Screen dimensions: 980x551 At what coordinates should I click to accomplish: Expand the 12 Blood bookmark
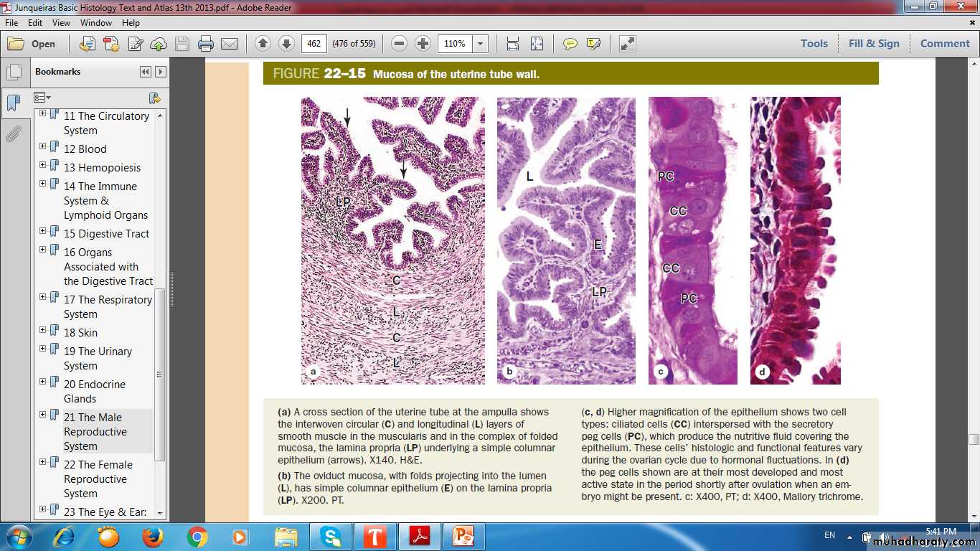43,146
